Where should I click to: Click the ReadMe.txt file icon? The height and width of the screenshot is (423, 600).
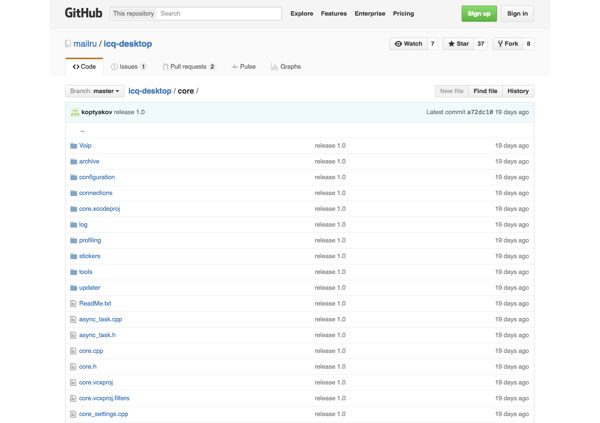(73, 304)
